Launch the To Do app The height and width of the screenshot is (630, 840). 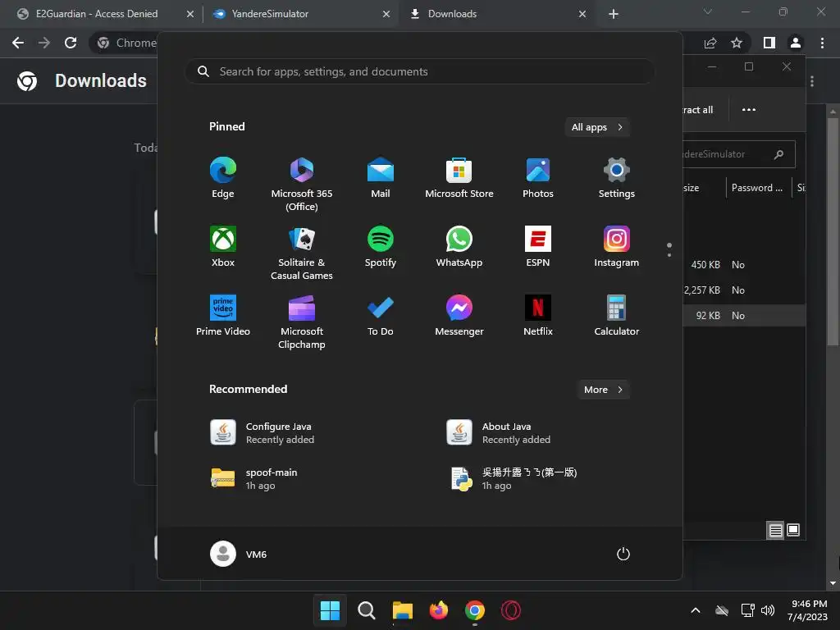381,316
